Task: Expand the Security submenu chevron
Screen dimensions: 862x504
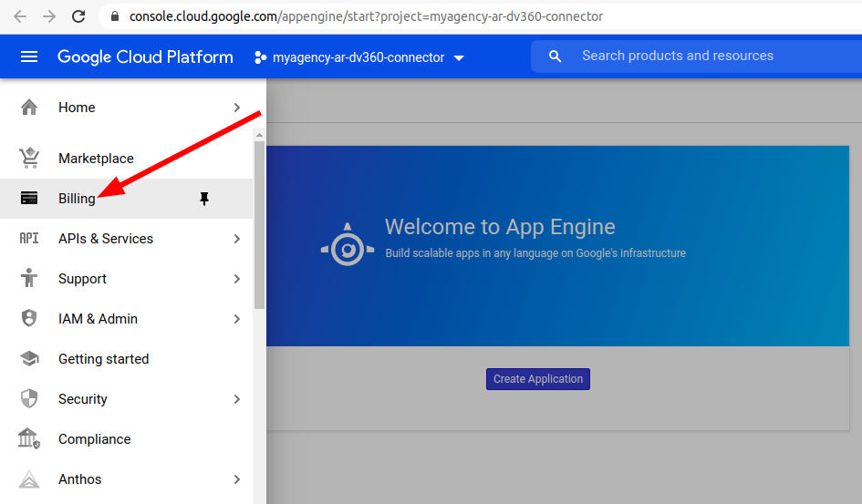Action: [237, 399]
